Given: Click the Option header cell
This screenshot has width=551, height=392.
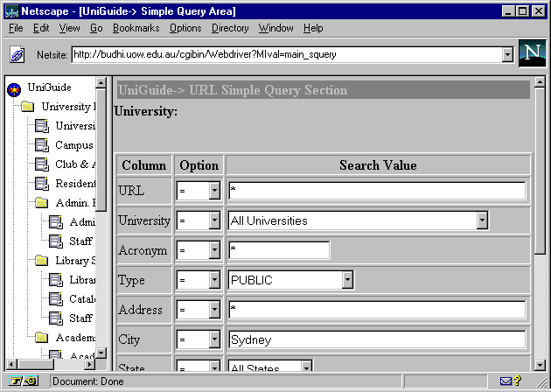Looking at the screenshot, I should (199, 164).
